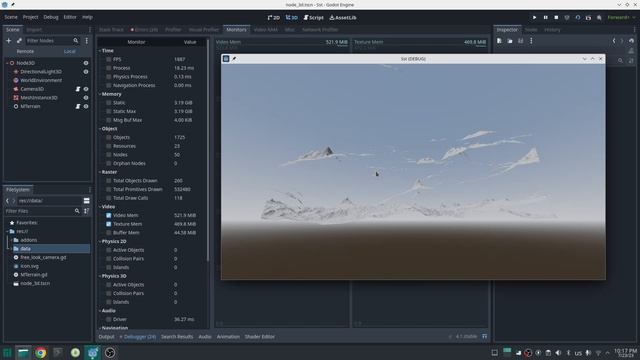Go back in FileSystem path history
Image resolution: width=640 pixels, height=360 pixels.
pos(7,201)
